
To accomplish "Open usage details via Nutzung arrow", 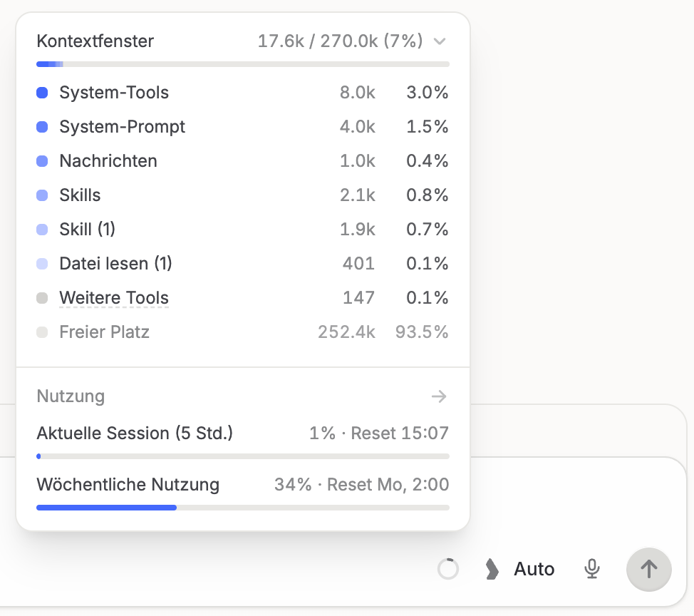I will pyautogui.click(x=439, y=396).
